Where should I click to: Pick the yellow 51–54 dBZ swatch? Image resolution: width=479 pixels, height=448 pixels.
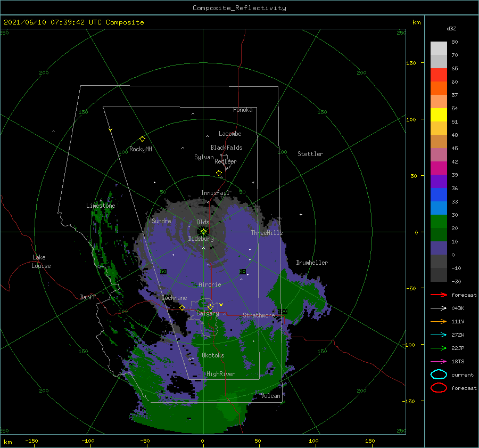[x=439, y=115]
